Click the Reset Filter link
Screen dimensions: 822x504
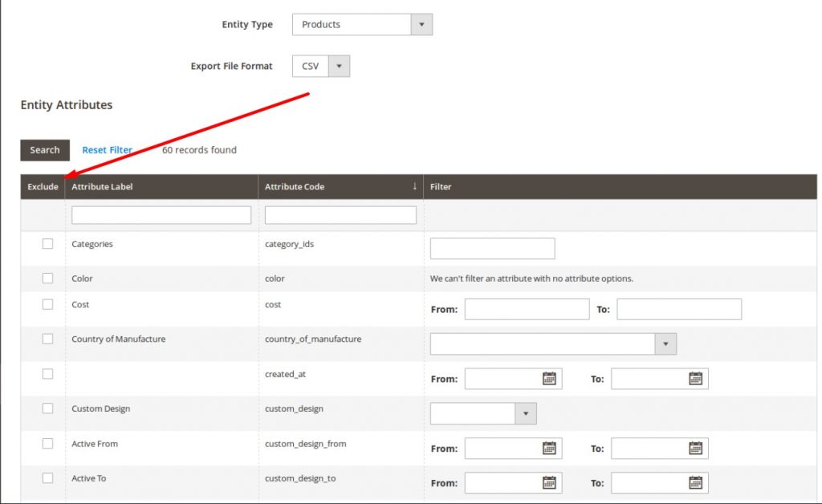click(108, 149)
